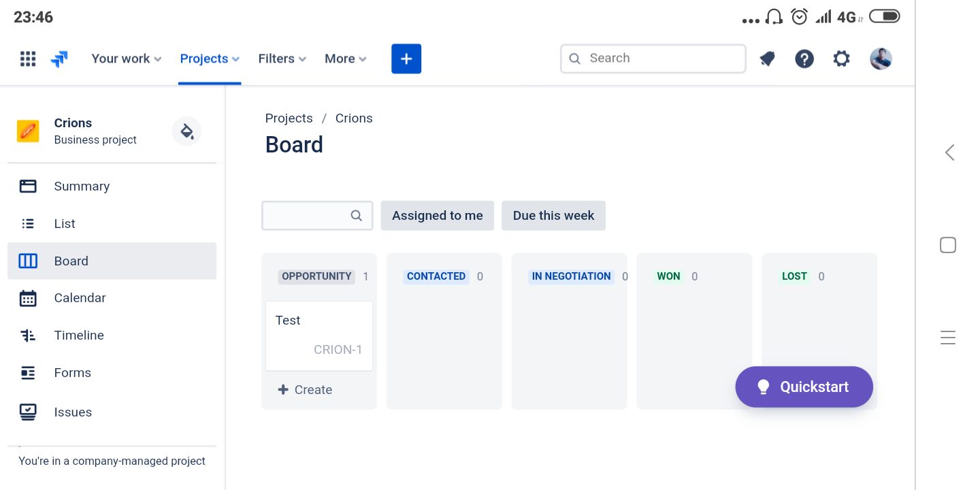980x490 pixels.
Task: Go to Projects breadcrumb link
Action: pyautogui.click(x=289, y=118)
